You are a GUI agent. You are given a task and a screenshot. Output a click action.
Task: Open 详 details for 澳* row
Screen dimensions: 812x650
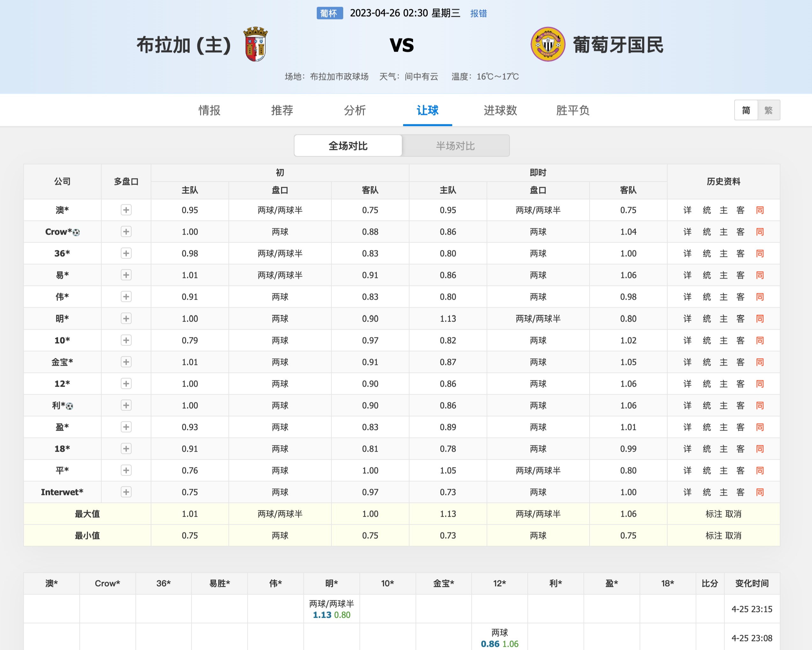687,210
